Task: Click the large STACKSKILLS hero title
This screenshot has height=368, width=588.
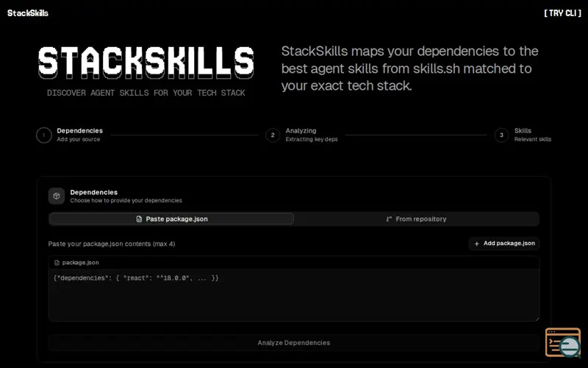Action: (x=146, y=63)
